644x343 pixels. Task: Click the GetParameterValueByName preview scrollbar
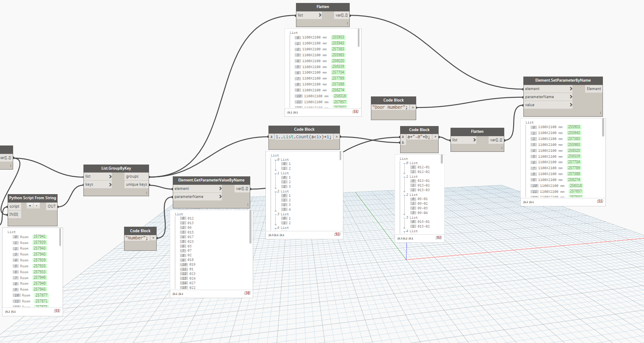251,227
